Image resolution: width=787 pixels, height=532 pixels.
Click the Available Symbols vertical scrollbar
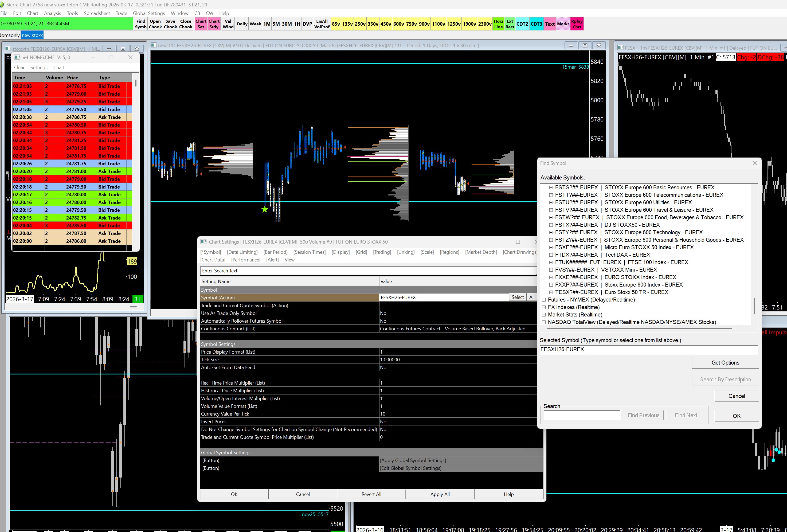(754, 306)
